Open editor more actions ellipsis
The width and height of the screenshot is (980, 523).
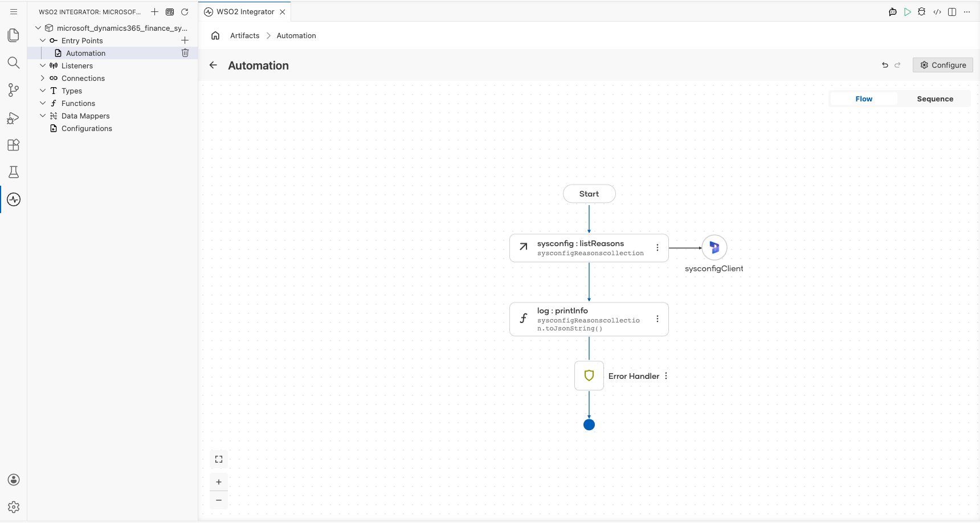click(967, 11)
